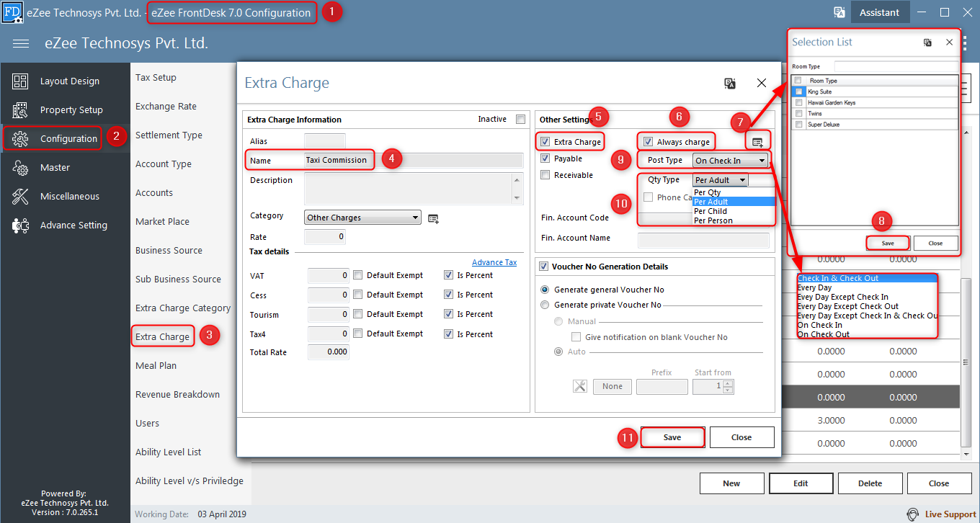Uncheck the Extra Charge checkbox in Other Settings
The image size is (980, 523).
(545, 142)
